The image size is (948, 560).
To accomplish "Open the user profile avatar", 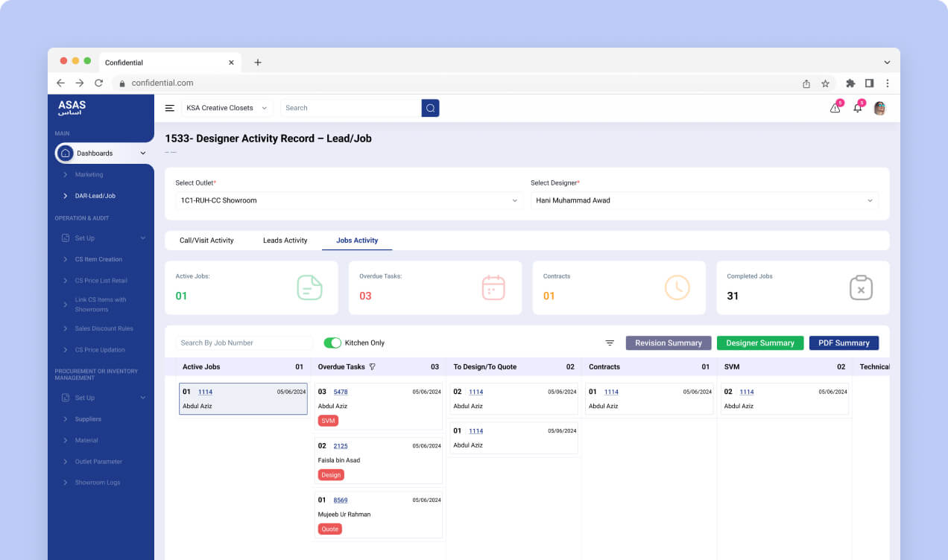I will point(879,108).
